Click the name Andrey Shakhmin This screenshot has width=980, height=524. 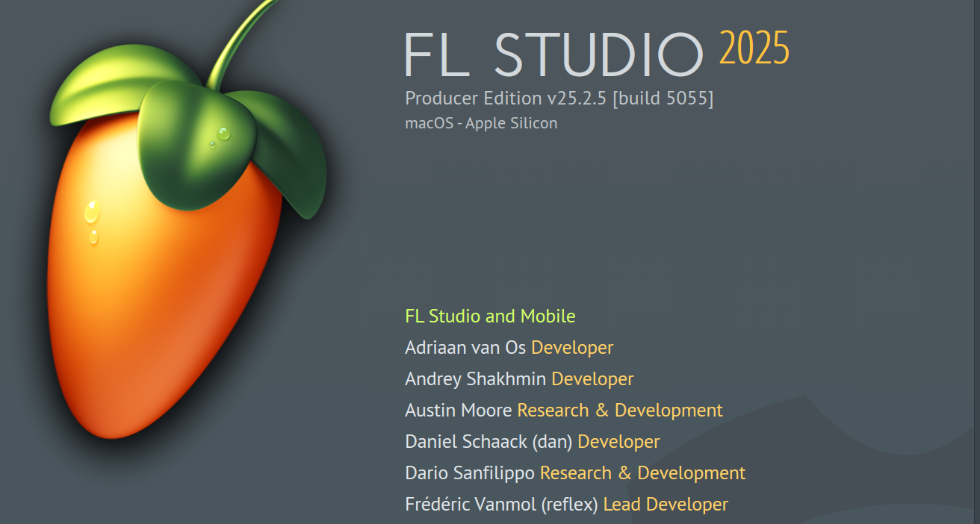476,379
